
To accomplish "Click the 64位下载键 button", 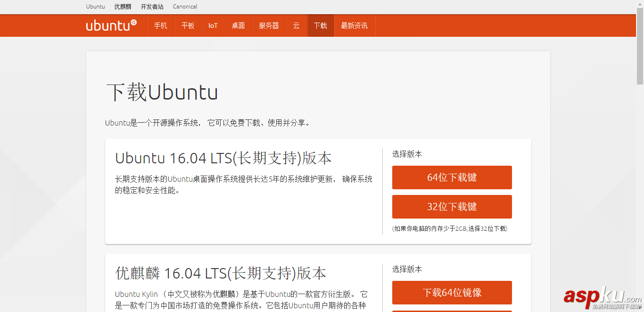I will tap(452, 177).
